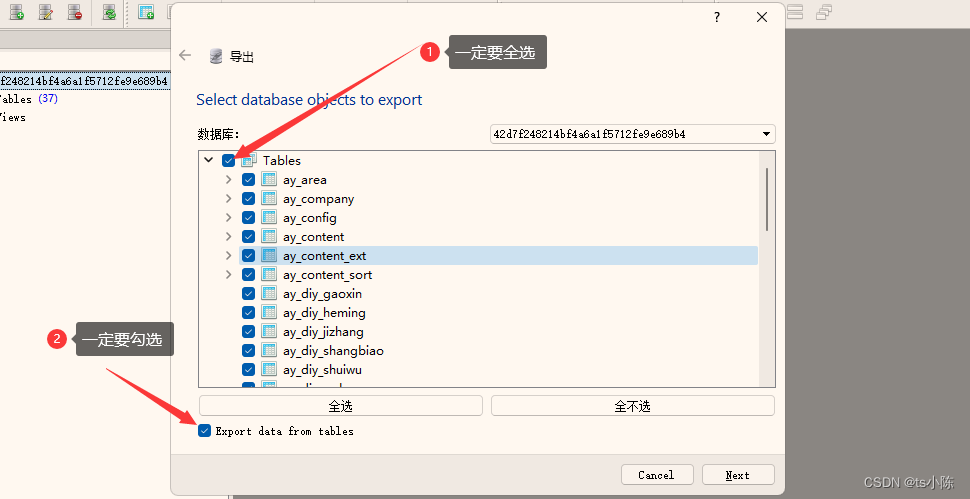970x499 pixels.
Task: Click the add database toolbar icon
Action: pyautogui.click(x=17, y=12)
